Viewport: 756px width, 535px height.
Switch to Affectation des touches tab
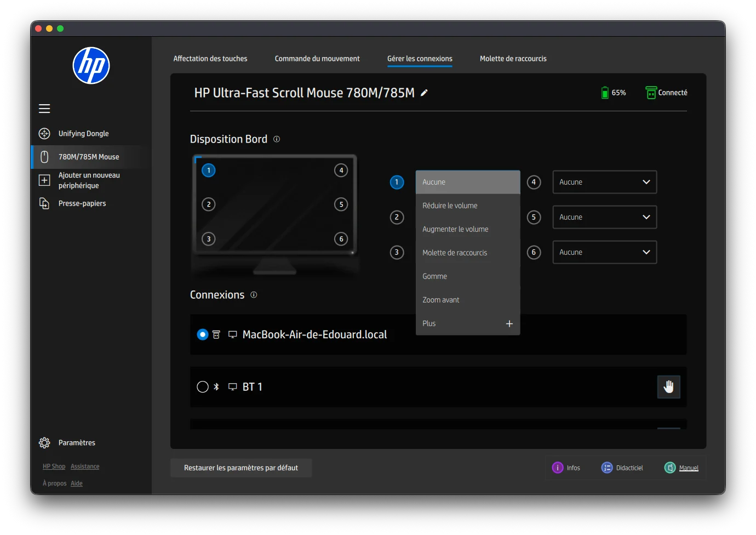[210, 59]
